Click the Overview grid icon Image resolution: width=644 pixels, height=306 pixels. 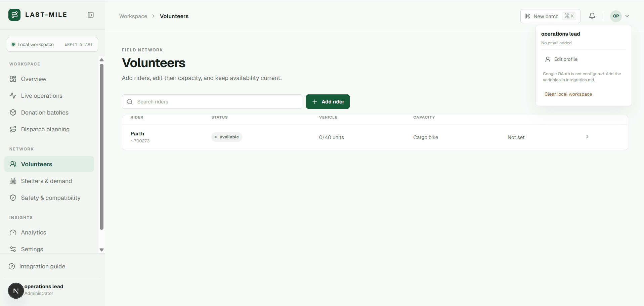coord(13,79)
